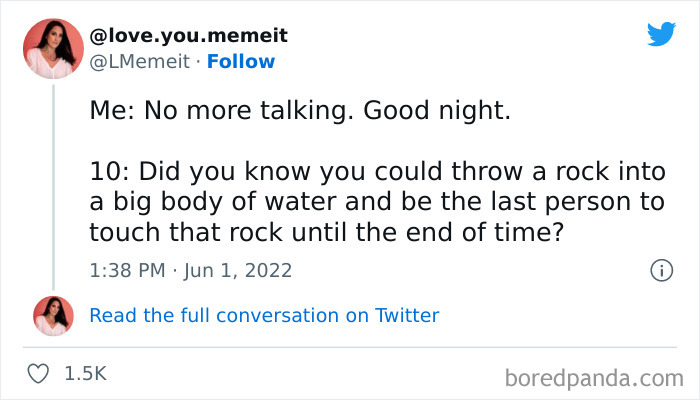Viewport: 700px width, 400px height.
Task: Click the 1:38 PM time text
Action: [x=124, y=270]
